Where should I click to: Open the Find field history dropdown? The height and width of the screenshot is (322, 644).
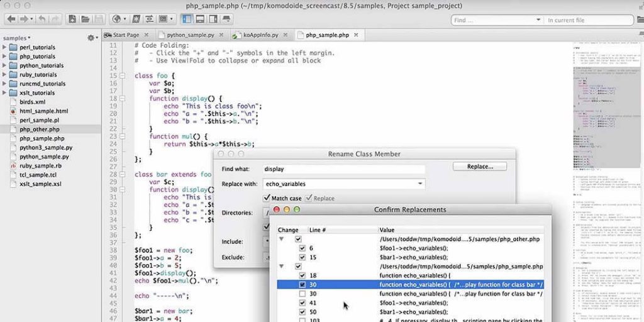[x=538, y=19]
